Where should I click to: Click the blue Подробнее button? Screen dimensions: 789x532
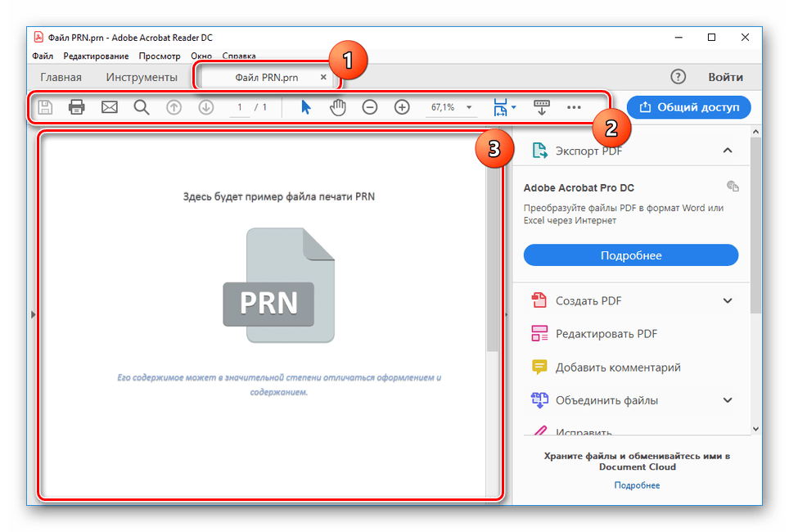tap(631, 255)
